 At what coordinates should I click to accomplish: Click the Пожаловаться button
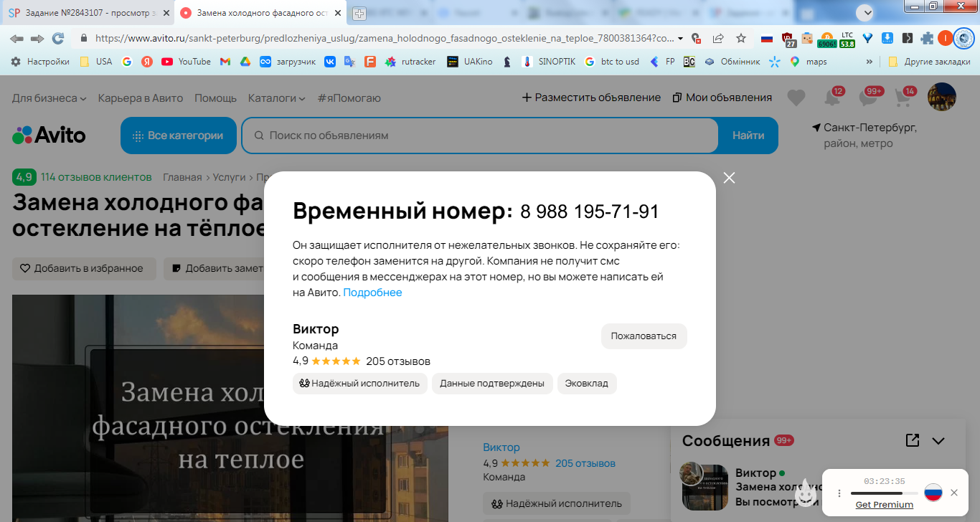click(x=644, y=336)
